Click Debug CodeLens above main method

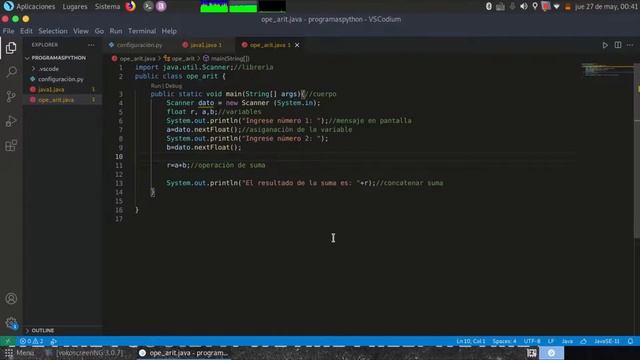(173, 86)
